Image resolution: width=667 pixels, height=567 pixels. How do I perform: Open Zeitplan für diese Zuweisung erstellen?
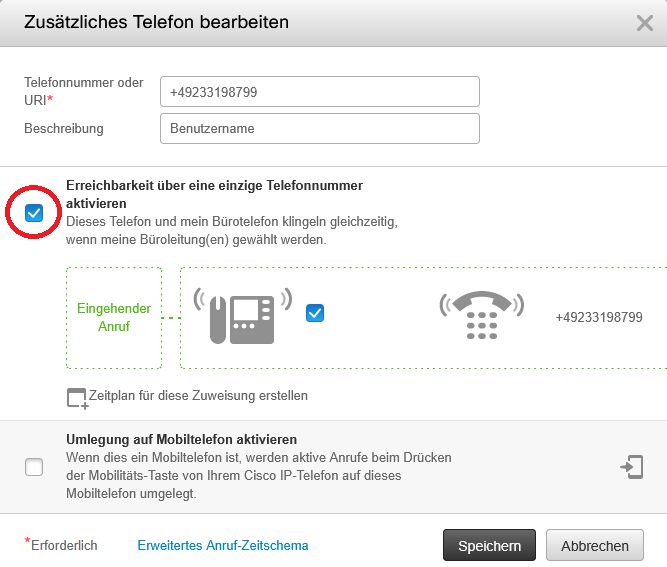point(198,396)
